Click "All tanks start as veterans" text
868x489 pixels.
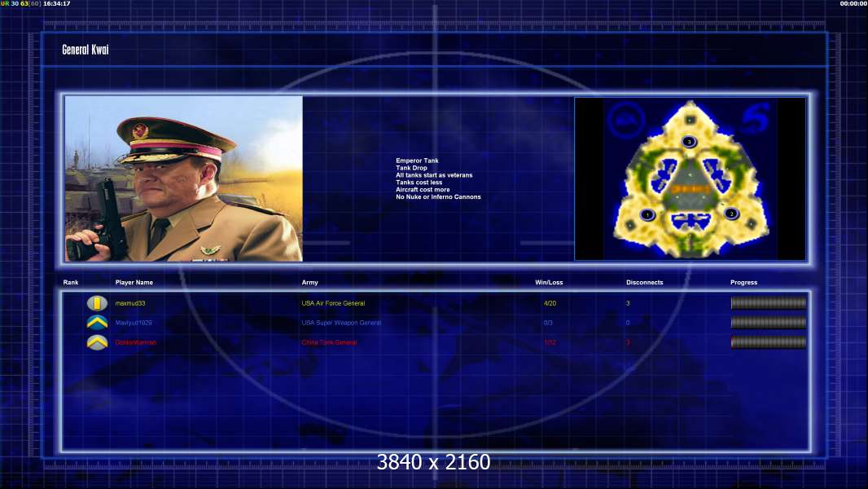click(x=434, y=175)
